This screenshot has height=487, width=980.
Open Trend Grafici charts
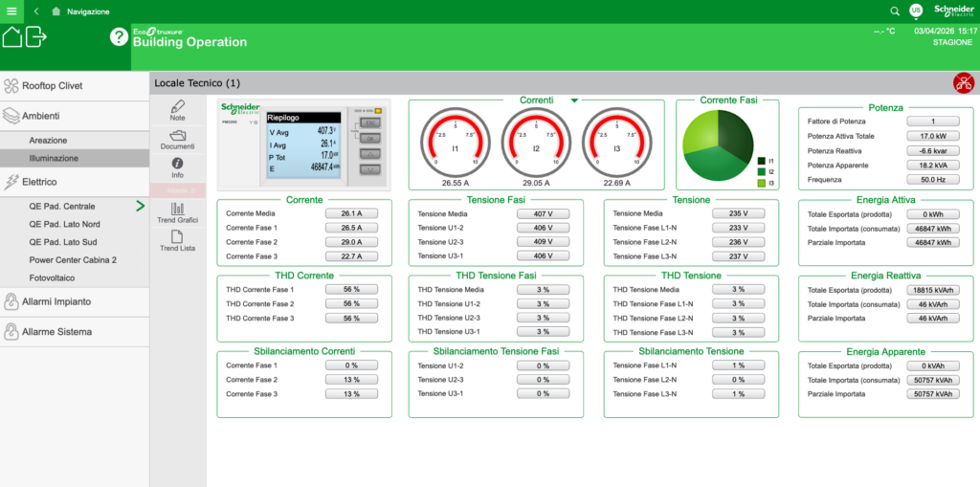pos(177,211)
